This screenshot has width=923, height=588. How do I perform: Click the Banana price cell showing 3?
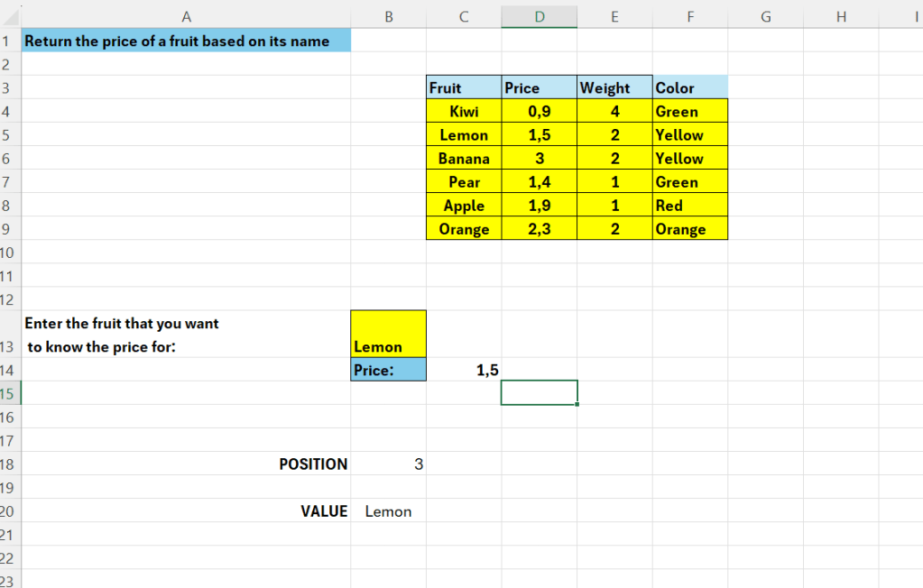pyautogui.click(x=539, y=159)
